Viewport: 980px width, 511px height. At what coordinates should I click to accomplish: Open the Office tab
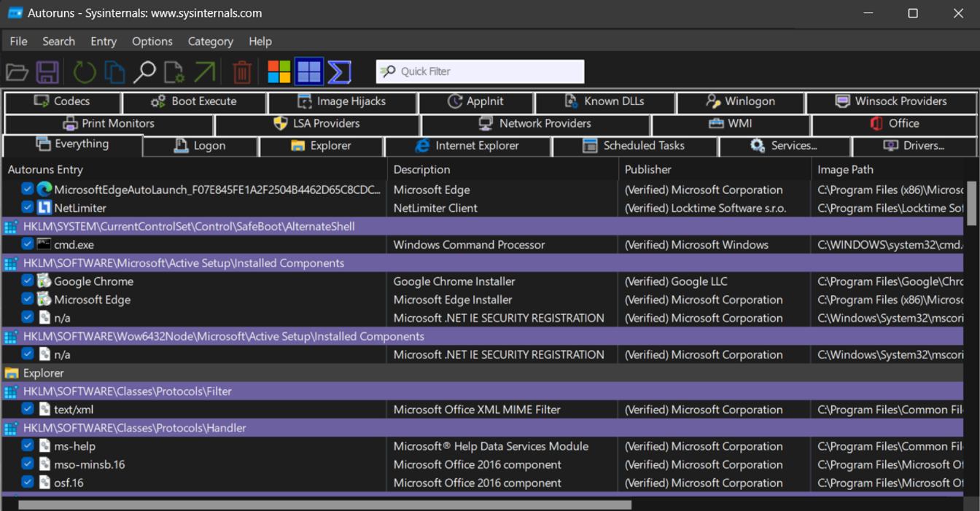click(894, 123)
